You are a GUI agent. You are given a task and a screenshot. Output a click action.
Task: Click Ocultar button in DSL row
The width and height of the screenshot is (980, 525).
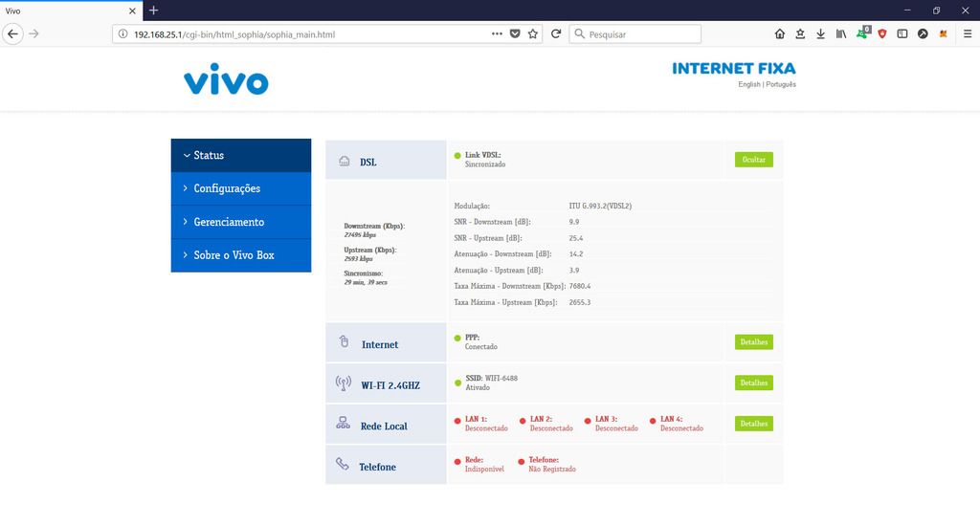click(x=753, y=160)
